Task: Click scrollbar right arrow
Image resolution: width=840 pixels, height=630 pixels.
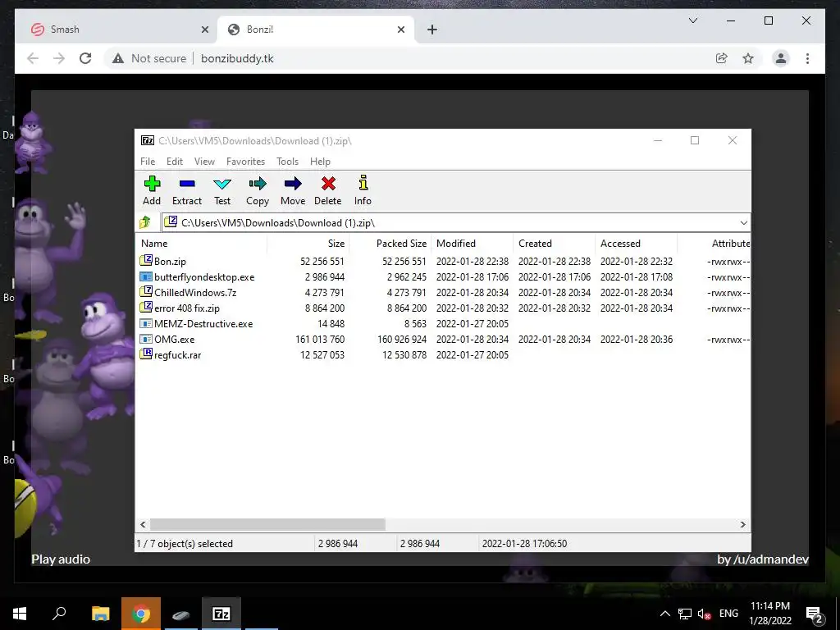Action: (742, 524)
